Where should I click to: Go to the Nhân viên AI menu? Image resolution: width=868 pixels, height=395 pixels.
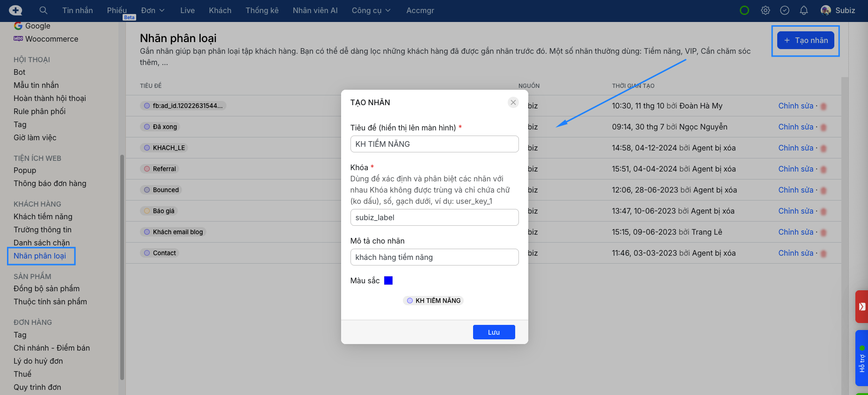pyautogui.click(x=315, y=10)
